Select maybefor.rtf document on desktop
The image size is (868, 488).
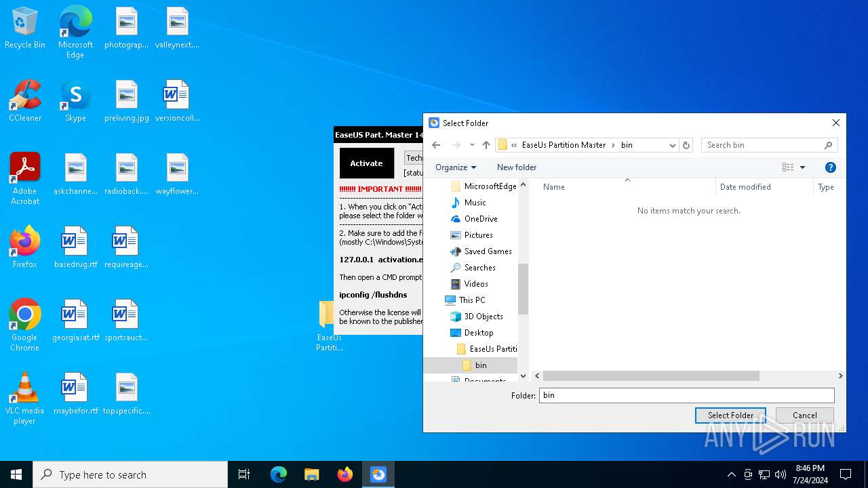(x=75, y=394)
